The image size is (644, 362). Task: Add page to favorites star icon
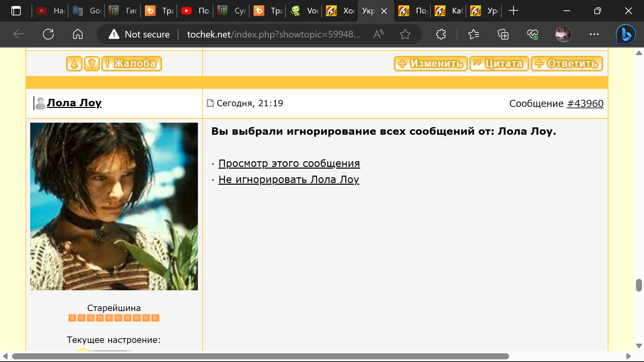(x=405, y=34)
